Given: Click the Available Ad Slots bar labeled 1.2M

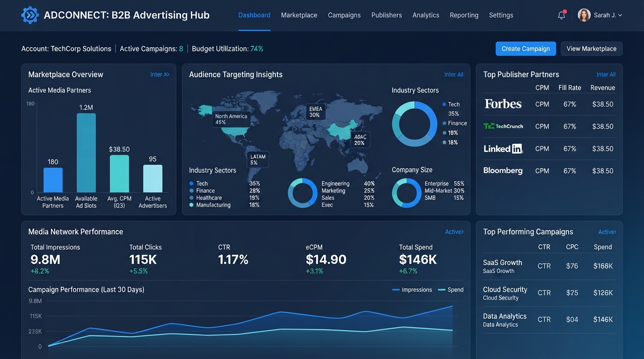Looking at the screenshot, I should click(x=86, y=153).
